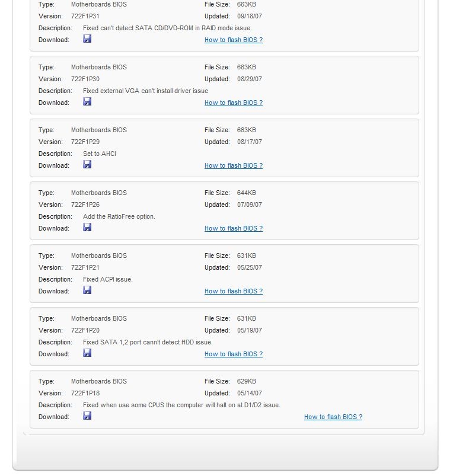
Task: Download BIOS version 722F1P31
Action: coord(87,39)
